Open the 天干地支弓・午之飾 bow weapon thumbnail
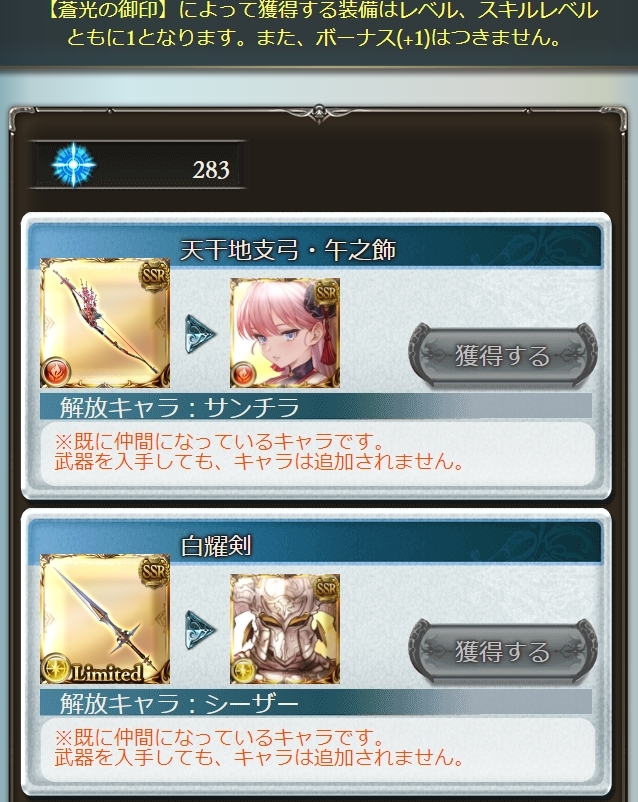The height and width of the screenshot is (802, 638). tap(105, 323)
